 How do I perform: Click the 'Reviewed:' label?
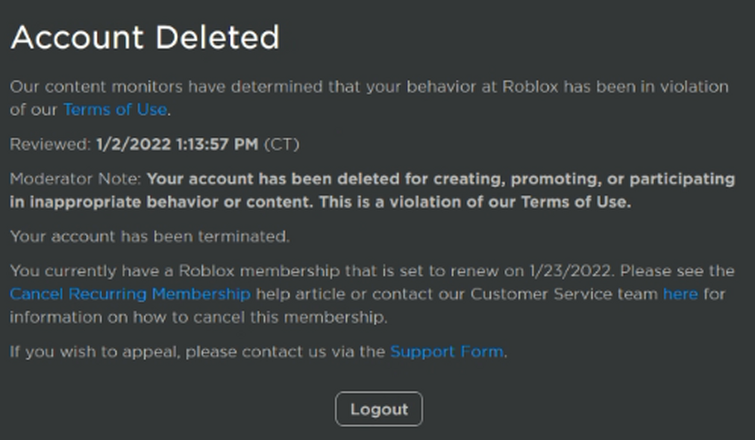[x=50, y=144]
